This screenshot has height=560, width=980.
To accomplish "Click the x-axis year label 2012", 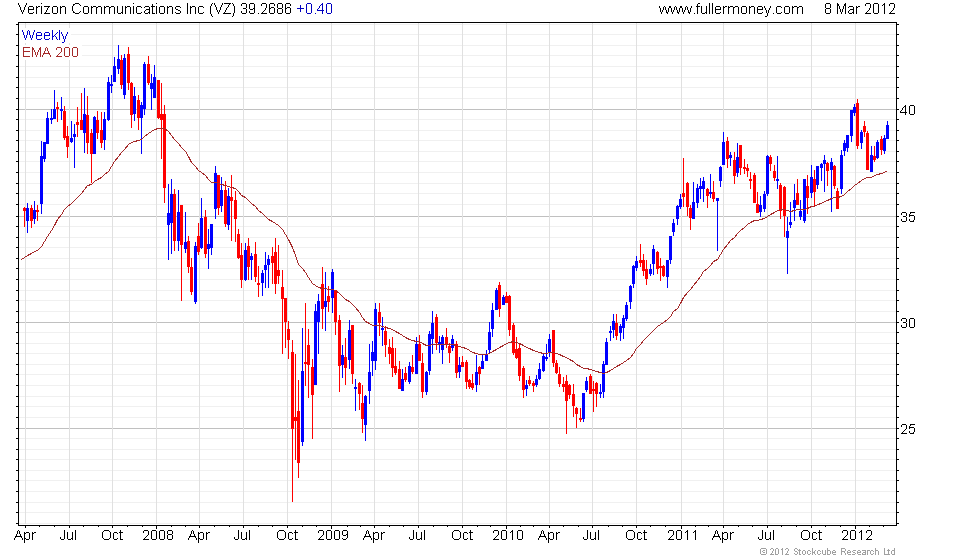I will pyautogui.click(x=857, y=536).
